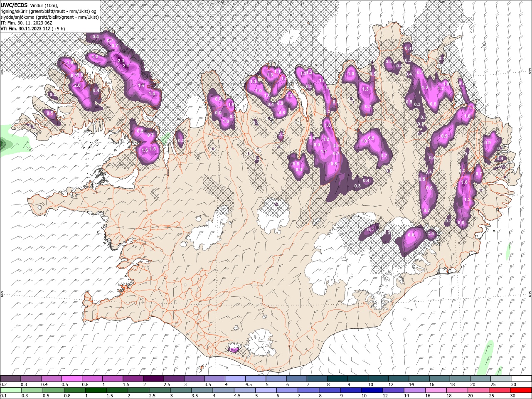Select the deep blue swatch at 10 on rain scale
The height and width of the screenshot is (399, 532).
pos(372,390)
